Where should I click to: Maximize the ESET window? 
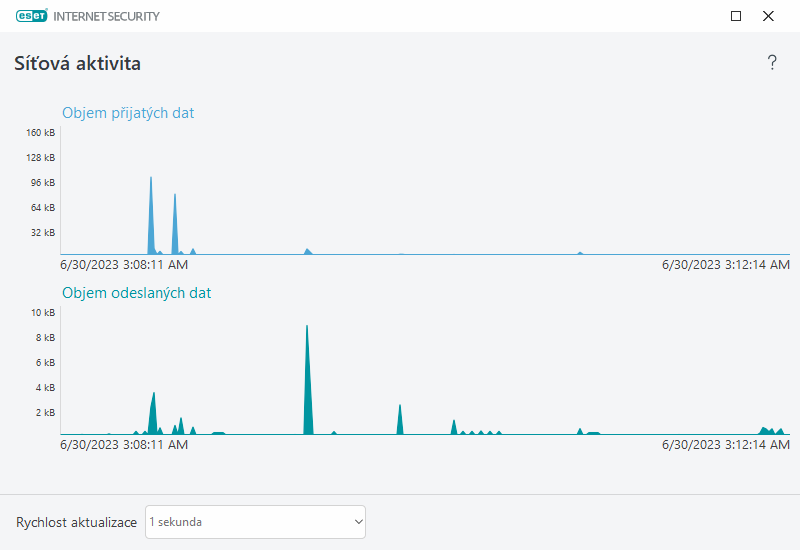(x=736, y=16)
